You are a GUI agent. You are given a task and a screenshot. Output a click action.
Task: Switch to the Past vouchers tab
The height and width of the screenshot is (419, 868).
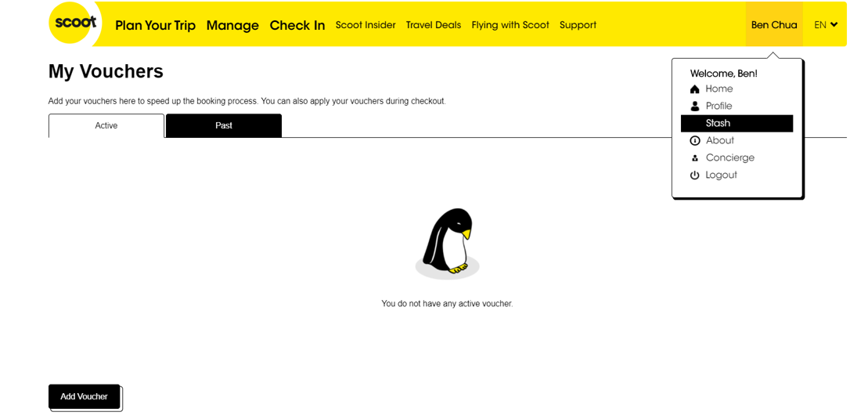pos(224,126)
